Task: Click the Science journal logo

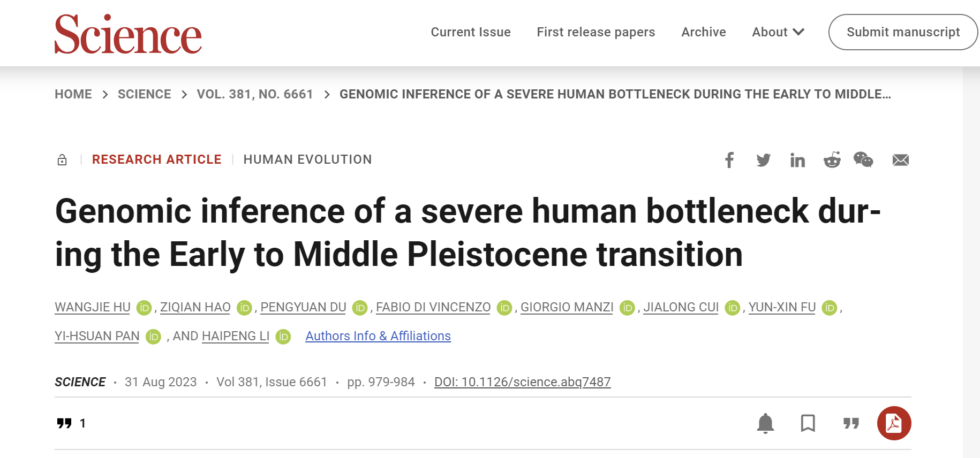Action: tap(128, 34)
